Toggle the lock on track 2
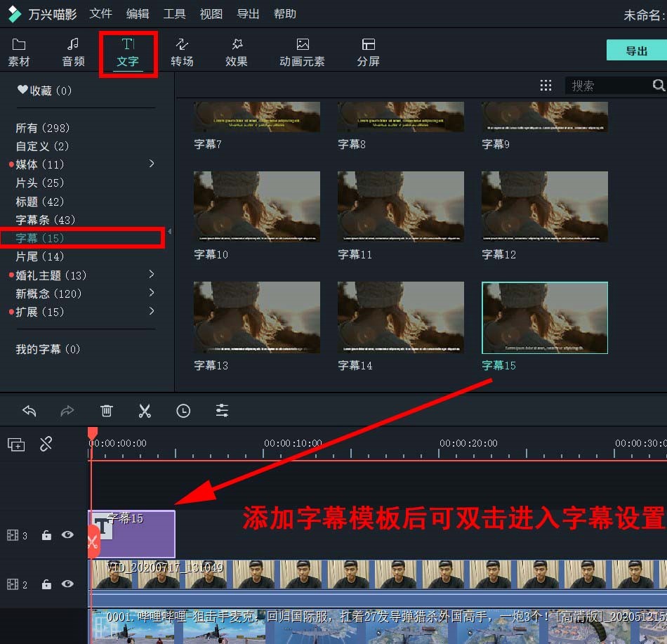667x644 pixels. pos(46,584)
